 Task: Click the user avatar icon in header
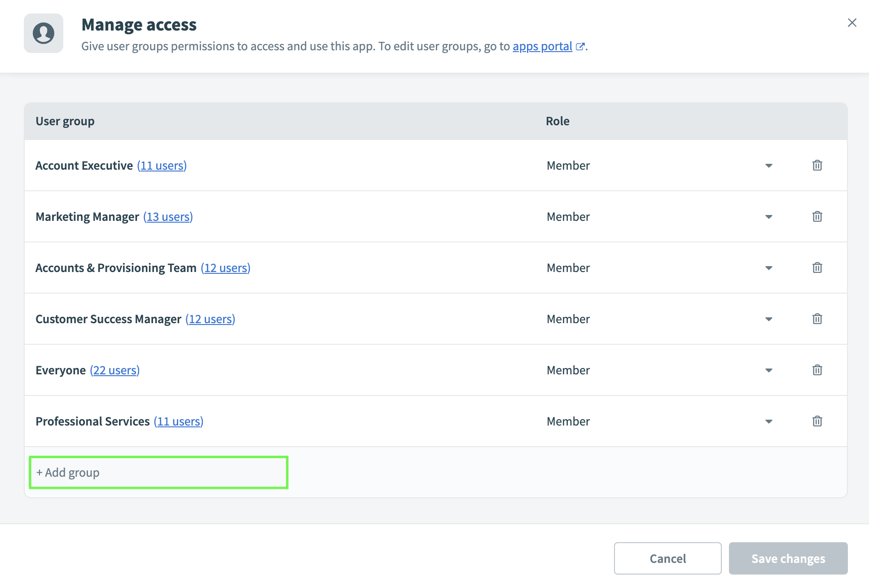[44, 33]
